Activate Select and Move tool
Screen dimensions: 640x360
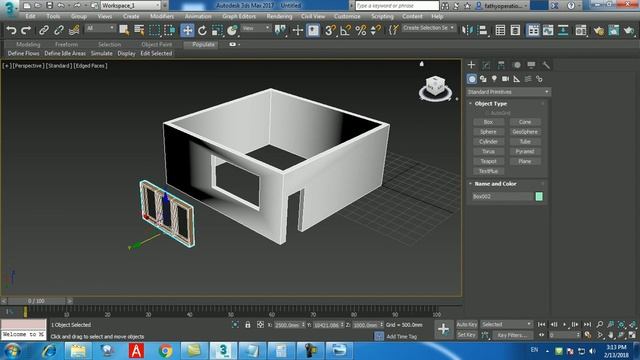tap(187, 30)
